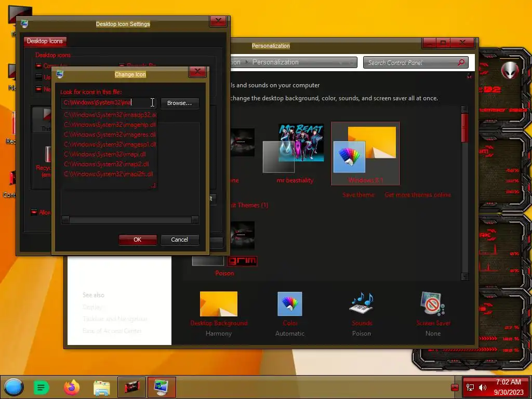
Task: Toggle the Network desktop icon checkbox
Action: (38, 89)
